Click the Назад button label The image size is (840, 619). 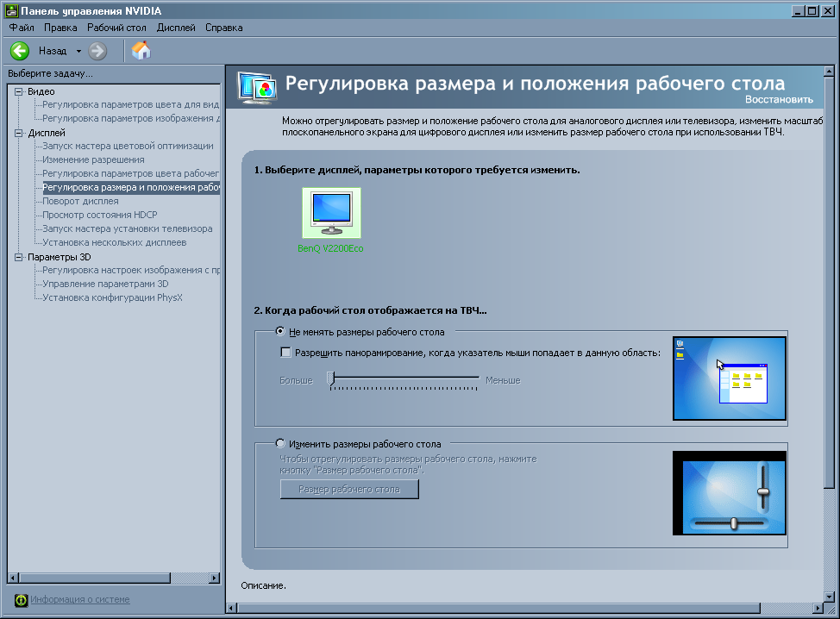[53, 51]
